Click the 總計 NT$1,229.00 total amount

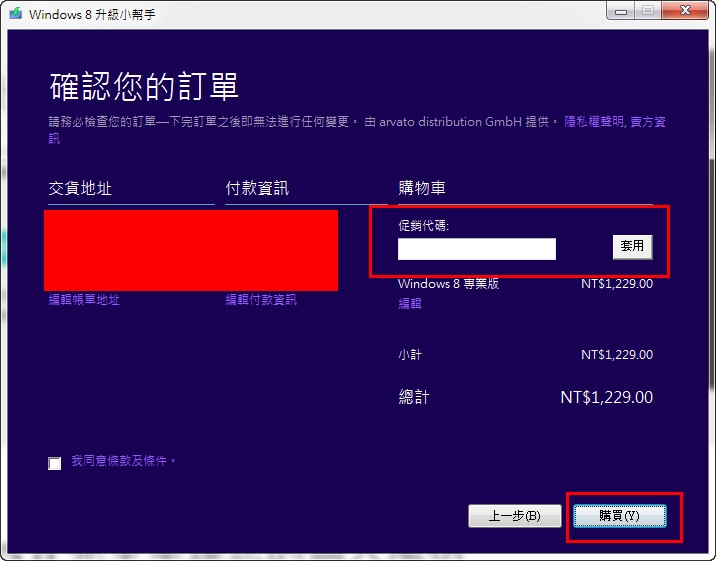[x=606, y=397]
